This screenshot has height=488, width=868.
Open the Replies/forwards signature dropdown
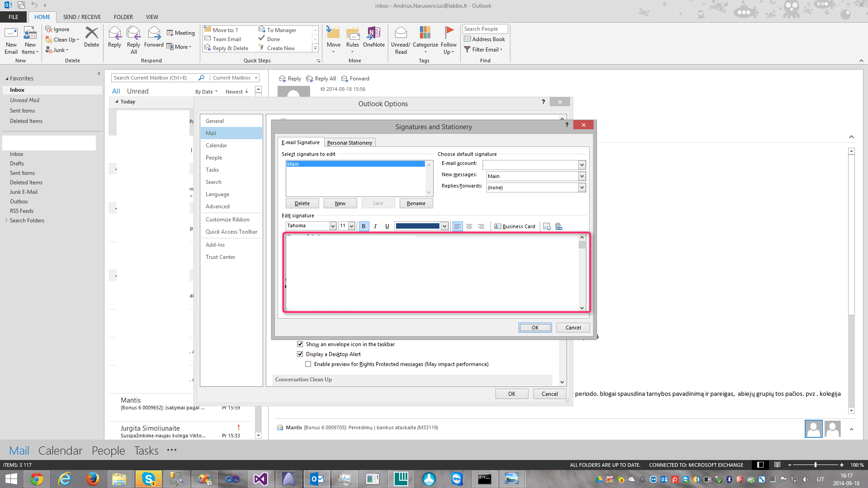[582, 187]
